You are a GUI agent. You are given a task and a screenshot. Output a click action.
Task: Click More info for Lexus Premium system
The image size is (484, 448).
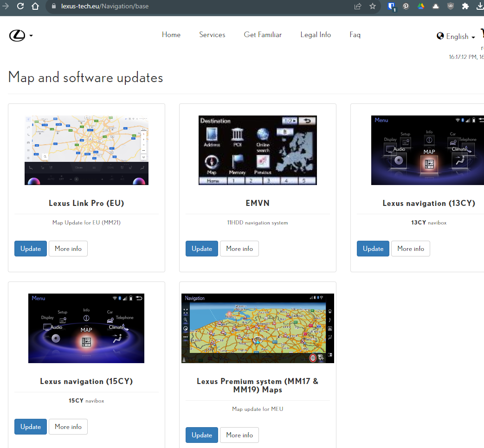click(x=239, y=435)
